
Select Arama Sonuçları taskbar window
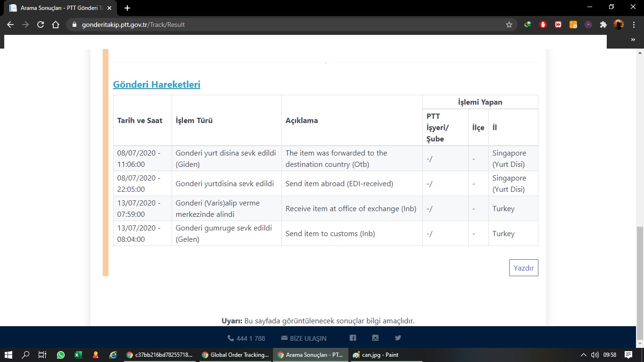tap(310, 355)
